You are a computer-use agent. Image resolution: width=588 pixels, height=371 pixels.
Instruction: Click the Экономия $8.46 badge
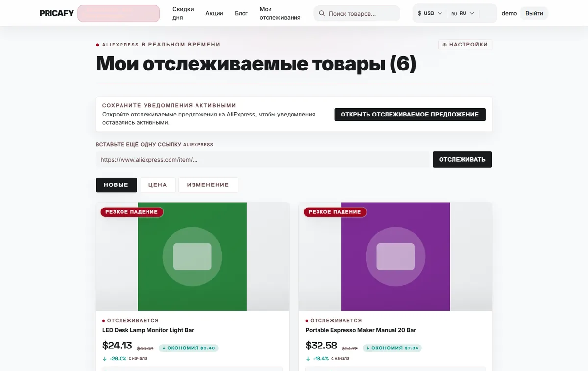point(188,348)
